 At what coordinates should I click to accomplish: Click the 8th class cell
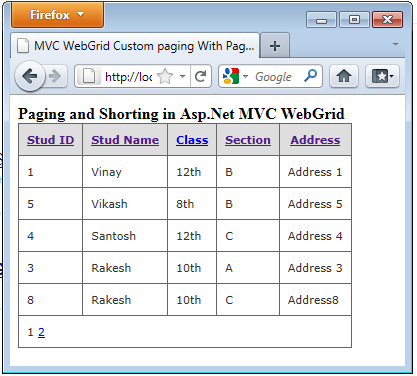[x=192, y=204]
